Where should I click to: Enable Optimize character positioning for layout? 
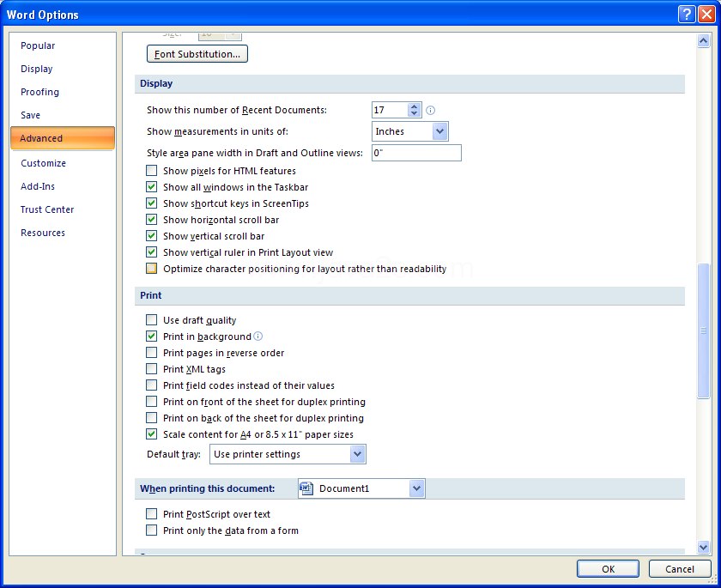[x=151, y=269]
